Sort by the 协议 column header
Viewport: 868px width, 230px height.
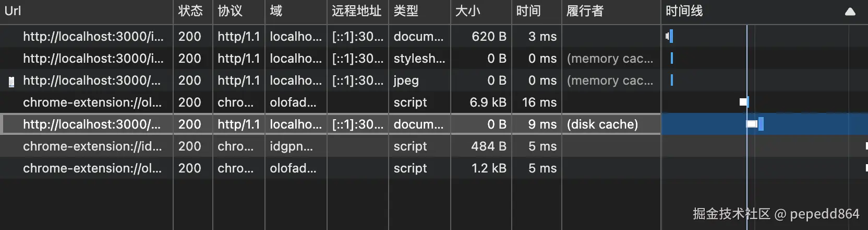click(230, 11)
